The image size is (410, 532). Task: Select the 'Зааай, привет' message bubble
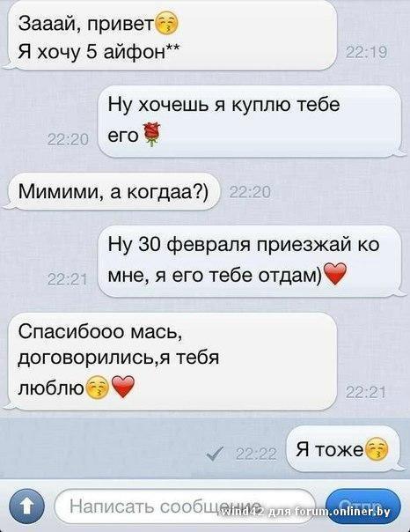point(170,35)
